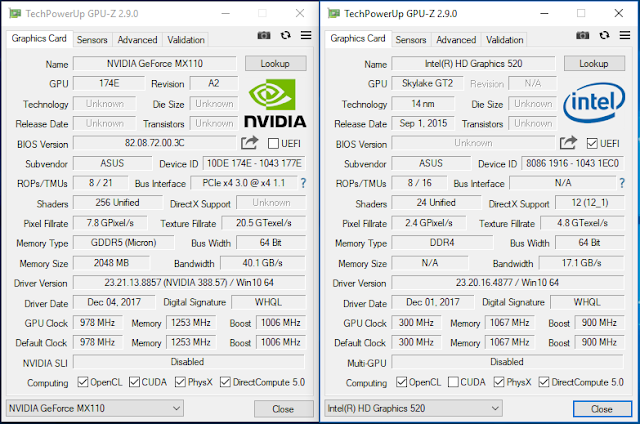
Task: Open the Intel(R) HD Graphics 520 GPU selector dropdown
Action: (413, 408)
